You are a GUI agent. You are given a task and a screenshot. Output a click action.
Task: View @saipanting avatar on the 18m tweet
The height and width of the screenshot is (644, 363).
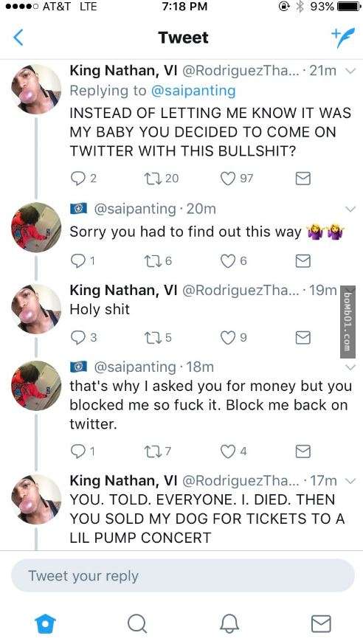point(36,386)
